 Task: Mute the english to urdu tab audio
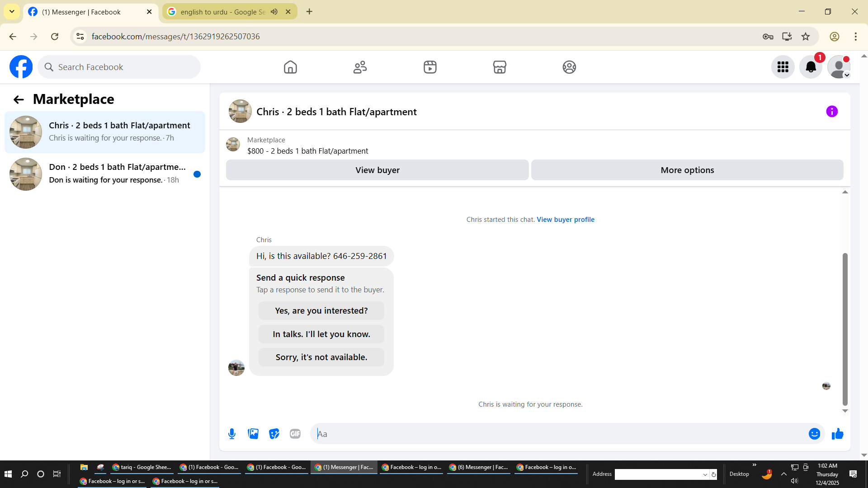click(x=274, y=12)
